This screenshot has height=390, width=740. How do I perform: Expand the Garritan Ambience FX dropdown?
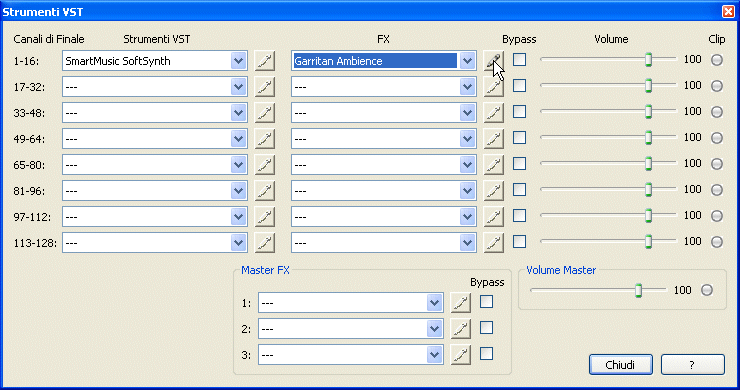467,61
